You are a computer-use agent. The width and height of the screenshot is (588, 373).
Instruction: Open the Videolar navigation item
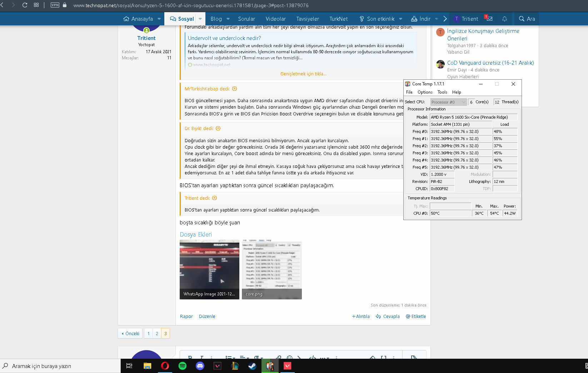[275, 19]
